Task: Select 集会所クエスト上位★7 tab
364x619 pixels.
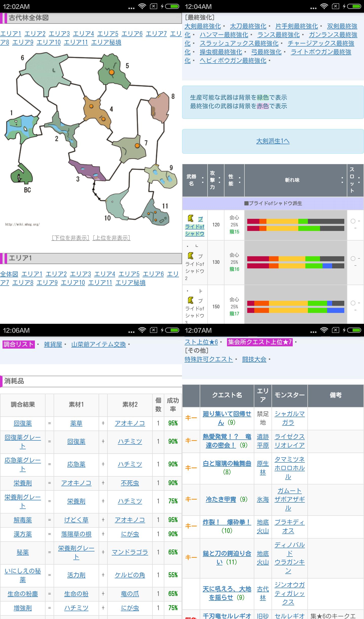Action: pyautogui.click(x=260, y=342)
